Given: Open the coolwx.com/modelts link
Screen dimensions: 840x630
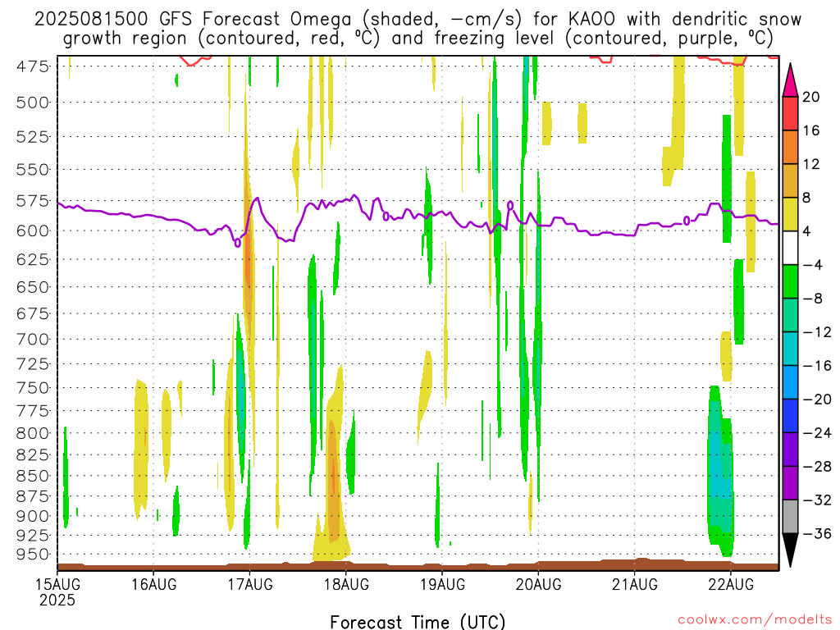Looking at the screenshot, I should click(755, 619).
